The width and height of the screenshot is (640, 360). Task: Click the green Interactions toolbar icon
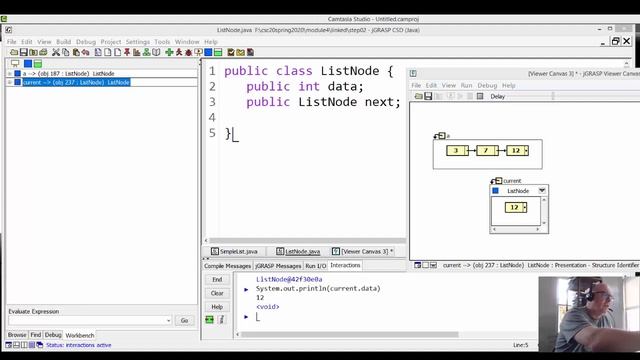(218, 52)
